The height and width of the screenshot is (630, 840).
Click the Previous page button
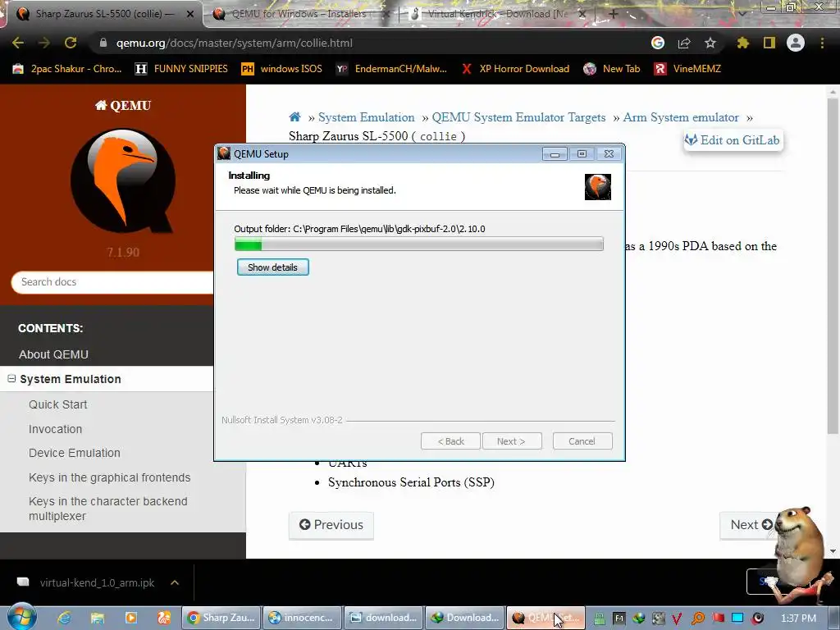(x=331, y=525)
